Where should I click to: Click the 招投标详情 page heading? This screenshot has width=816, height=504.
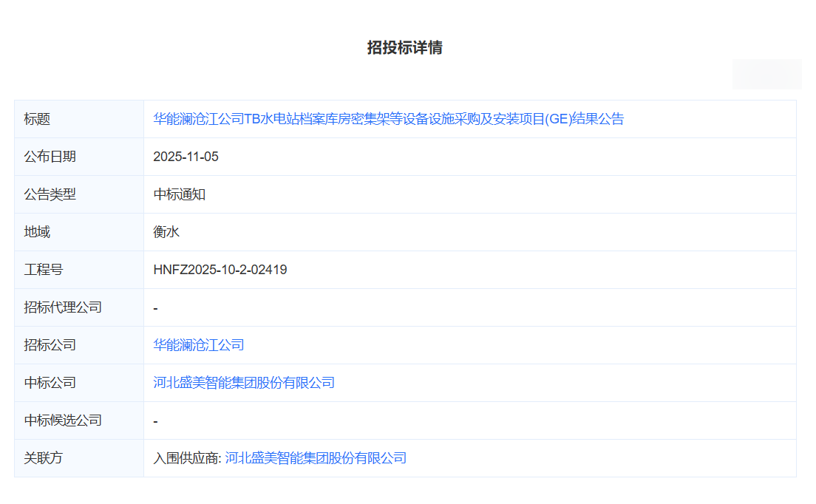tap(404, 48)
